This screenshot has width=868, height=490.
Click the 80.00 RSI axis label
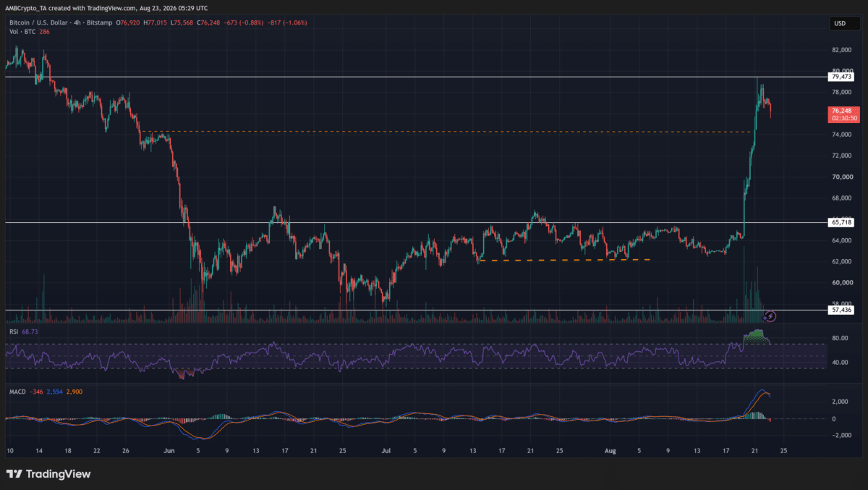pos(839,338)
